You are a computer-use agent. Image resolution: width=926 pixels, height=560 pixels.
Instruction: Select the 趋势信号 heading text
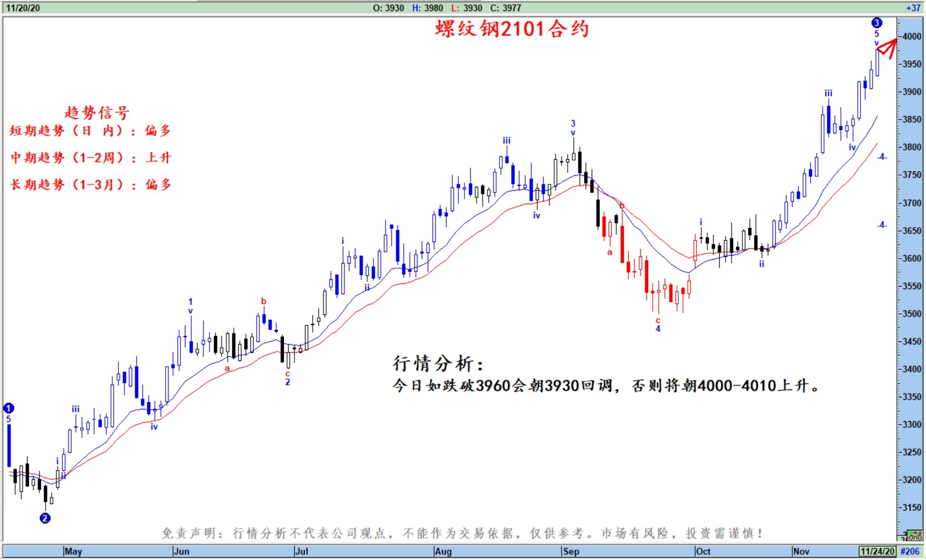click(97, 112)
